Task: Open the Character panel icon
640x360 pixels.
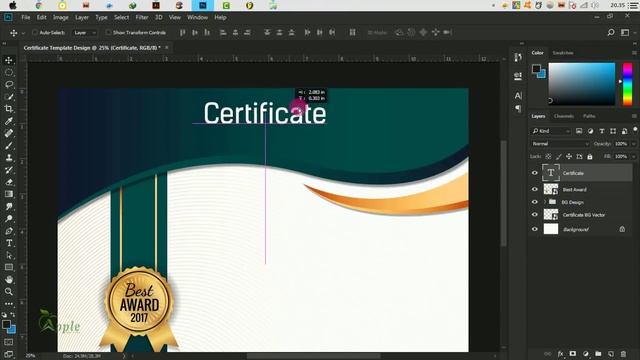Action: point(518,96)
